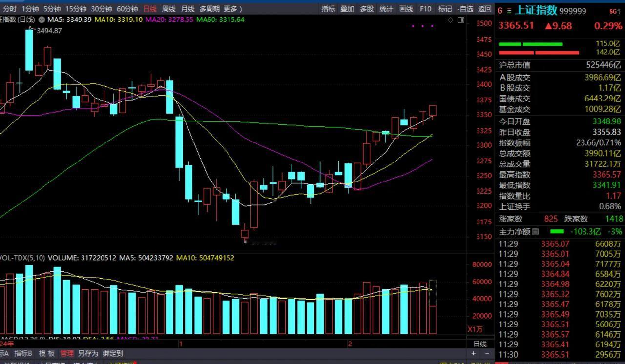
Task: Click the MA10: 3319.10 value label
Action: [119, 20]
